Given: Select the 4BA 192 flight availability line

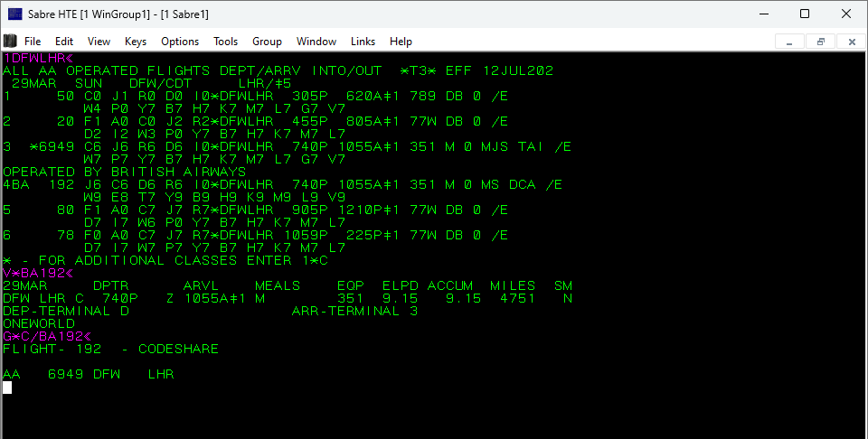Looking at the screenshot, I should [x=280, y=184].
